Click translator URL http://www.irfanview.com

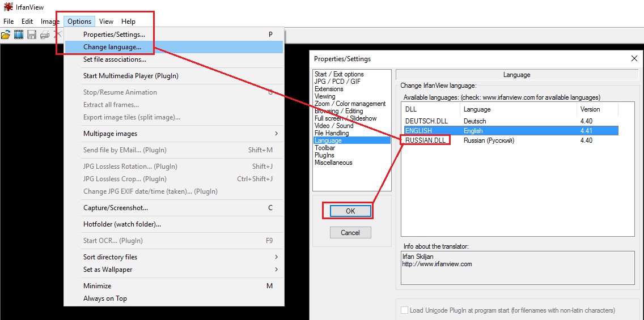coord(437,264)
